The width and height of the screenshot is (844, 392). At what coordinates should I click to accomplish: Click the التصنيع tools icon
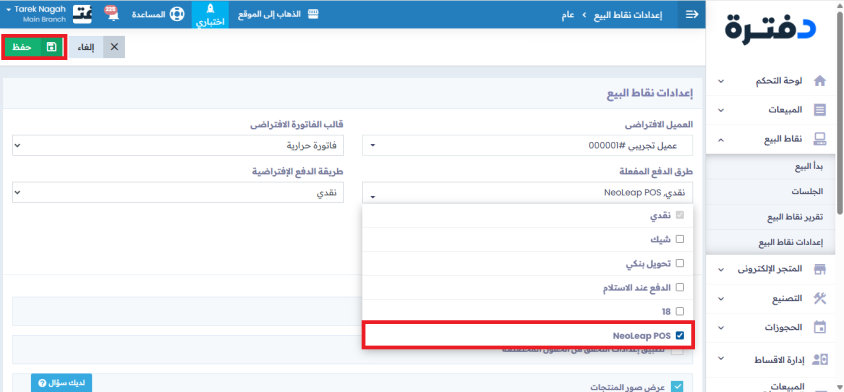(819, 298)
